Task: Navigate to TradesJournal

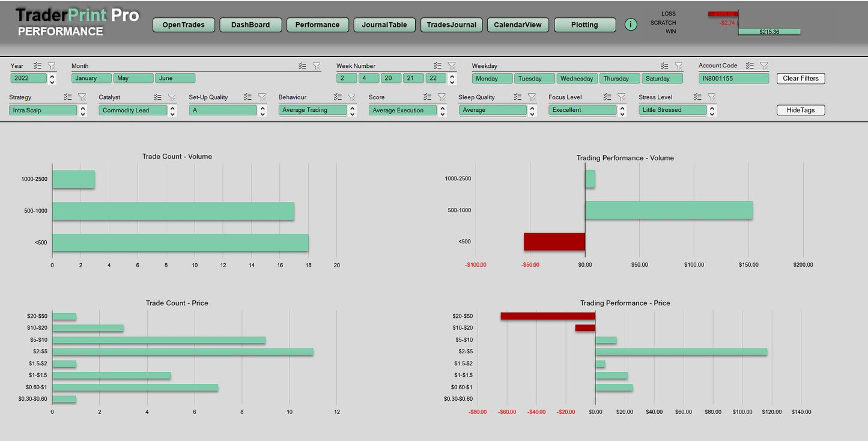Action: pyautogui.click(x=451, y=25)
